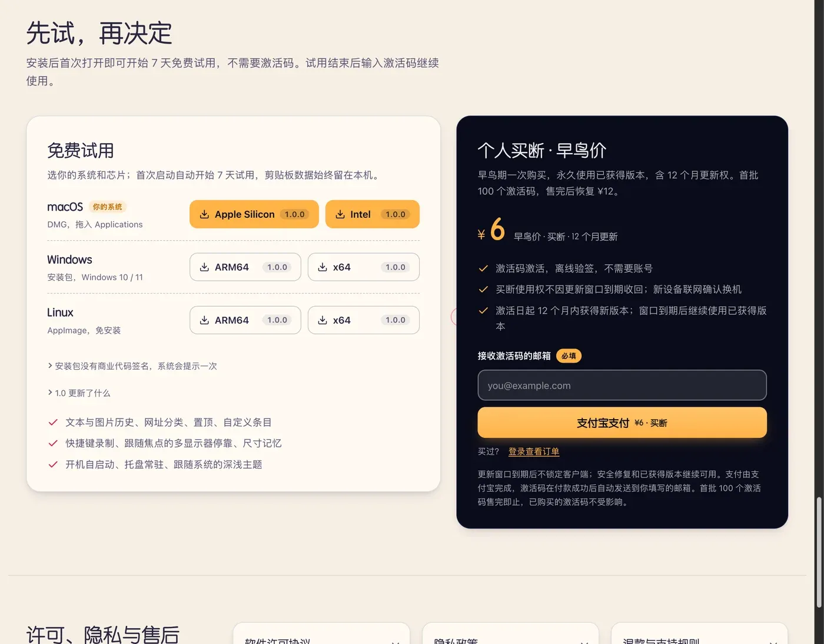Viewport: 824px width, 644px height.
Task: Download the Windows x64 installer
Action: point(364,267)
